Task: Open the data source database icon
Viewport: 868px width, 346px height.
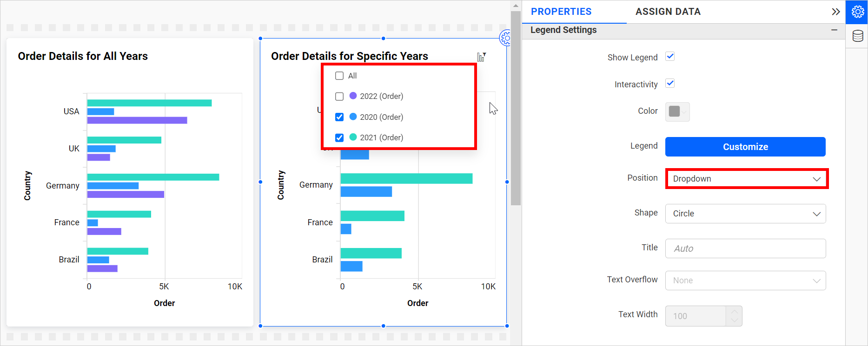Action: coord(857,36)
